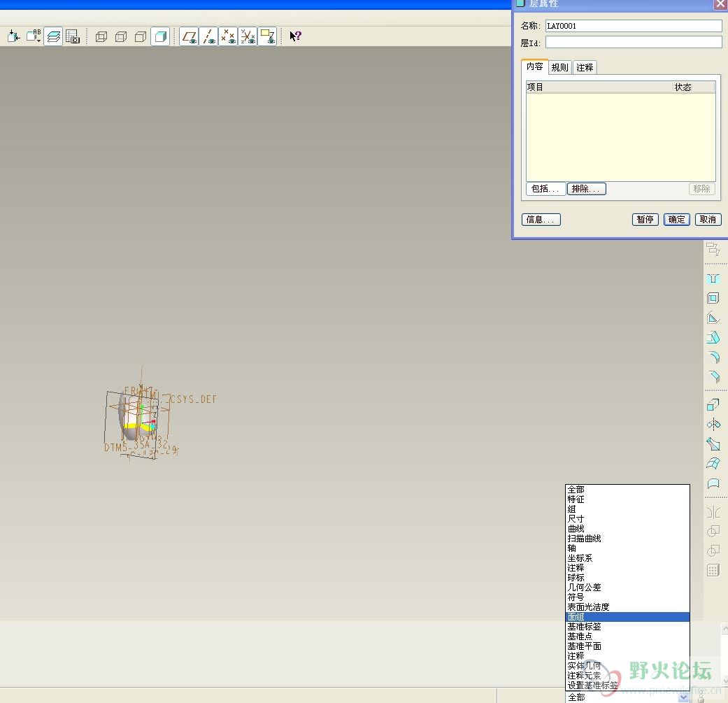Cancel the dialog with 取消

click(708, 219)
